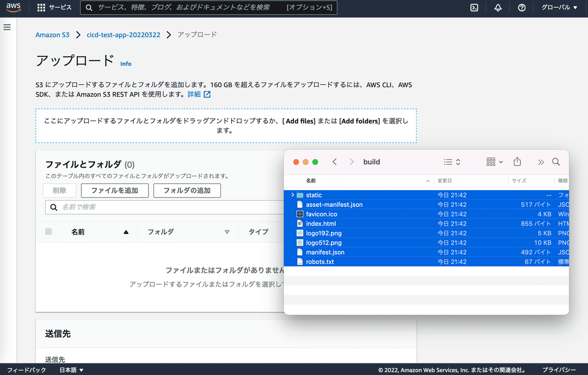Click the 名前で検索 filter field
Image resolution: width=588 pixels, height=375 pixels.
(164, 207)
